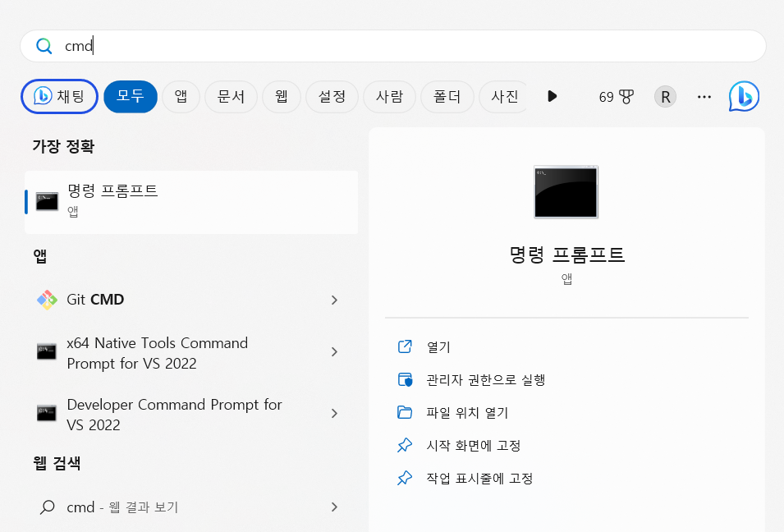Click the Git CMD result text
Image resolution: width=784 pixels, height=532 pixels.
coord(95,300)
